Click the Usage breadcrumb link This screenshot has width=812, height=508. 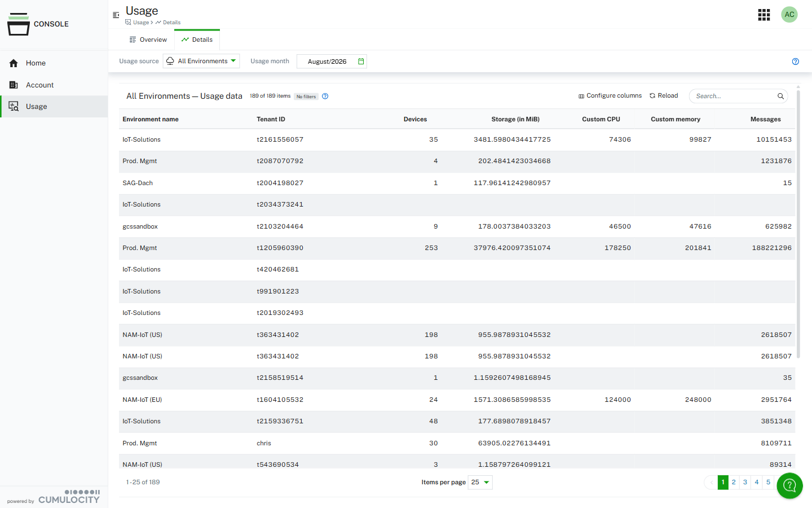coord(137,23)
